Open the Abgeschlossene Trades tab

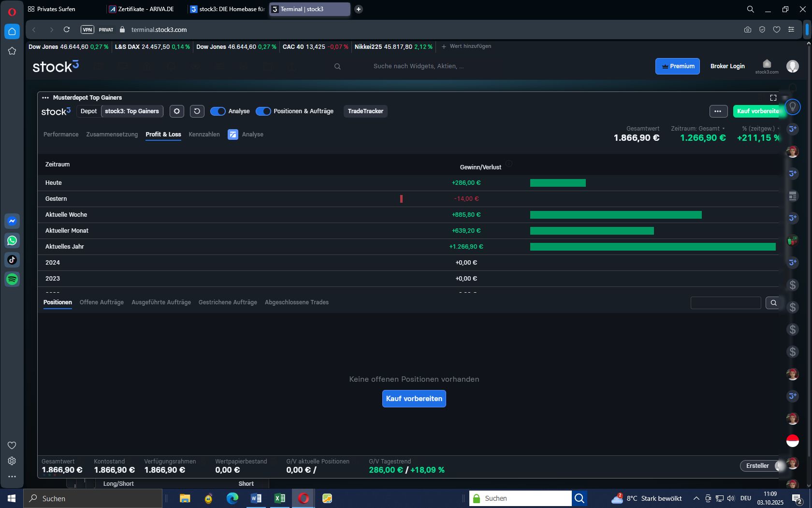coord(296,302)
